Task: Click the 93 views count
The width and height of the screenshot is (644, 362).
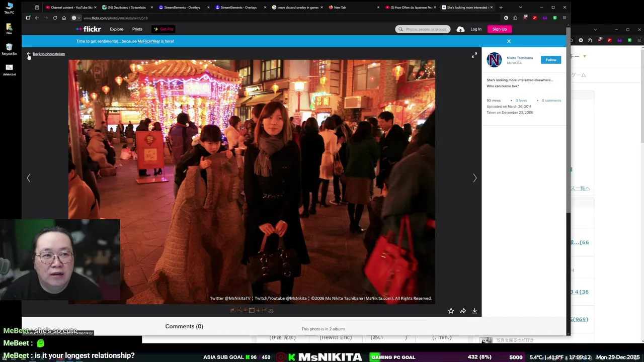Action: pyautogui.click(x=494, y=101)
